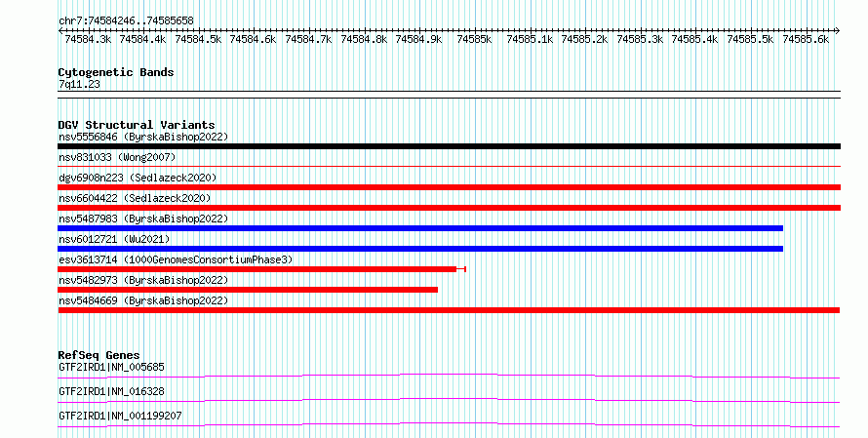Viewport: 868px width, 438px height.
Task: Click ruler tick label 74585.1k
Action: [x=530, y=39]
